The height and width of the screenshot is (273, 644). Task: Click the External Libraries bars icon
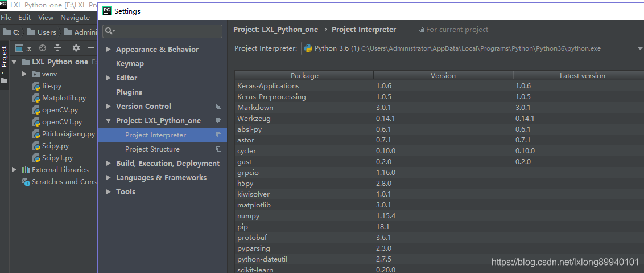pos(26,170)
